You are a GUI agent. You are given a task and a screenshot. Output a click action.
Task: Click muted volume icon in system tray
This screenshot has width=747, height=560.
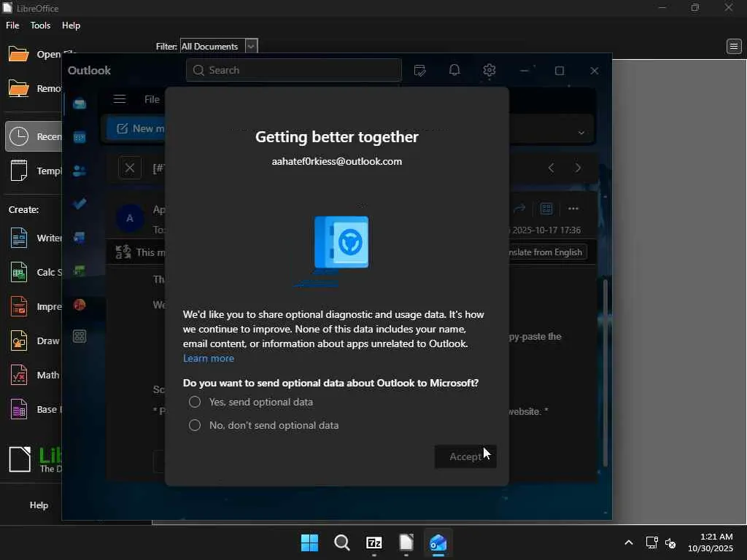670,542
